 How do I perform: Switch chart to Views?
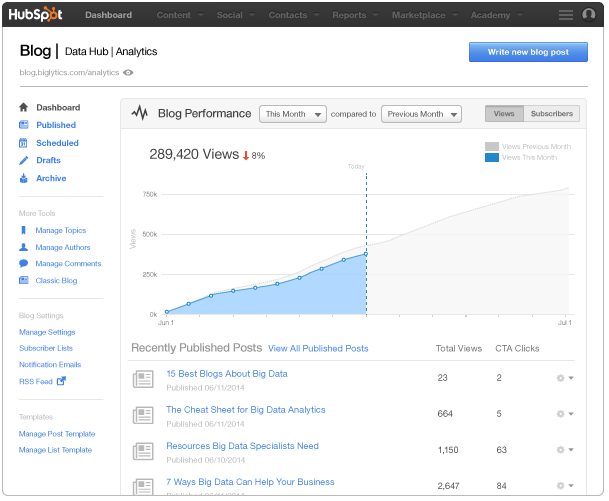pyautogui.click(x=503, y=114)
